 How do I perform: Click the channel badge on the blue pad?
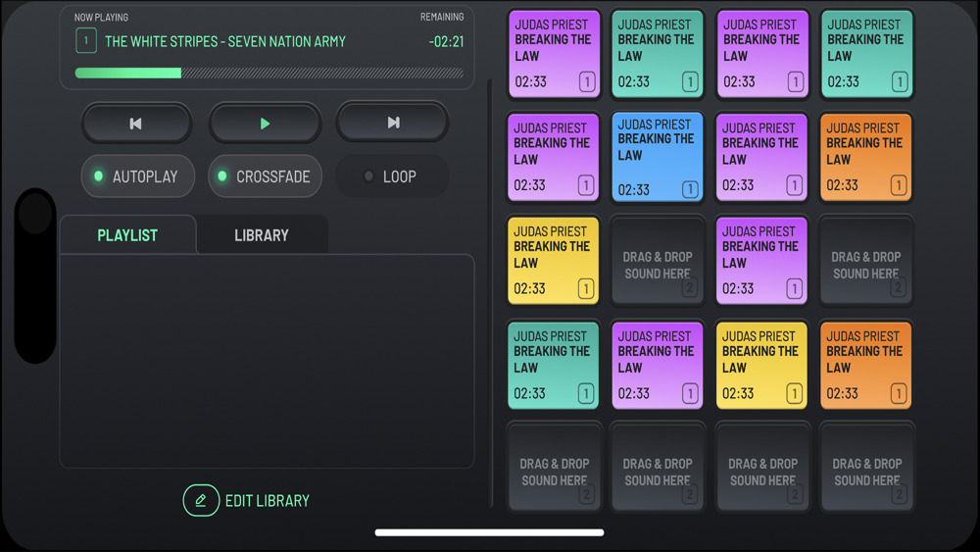click(690, 189)
